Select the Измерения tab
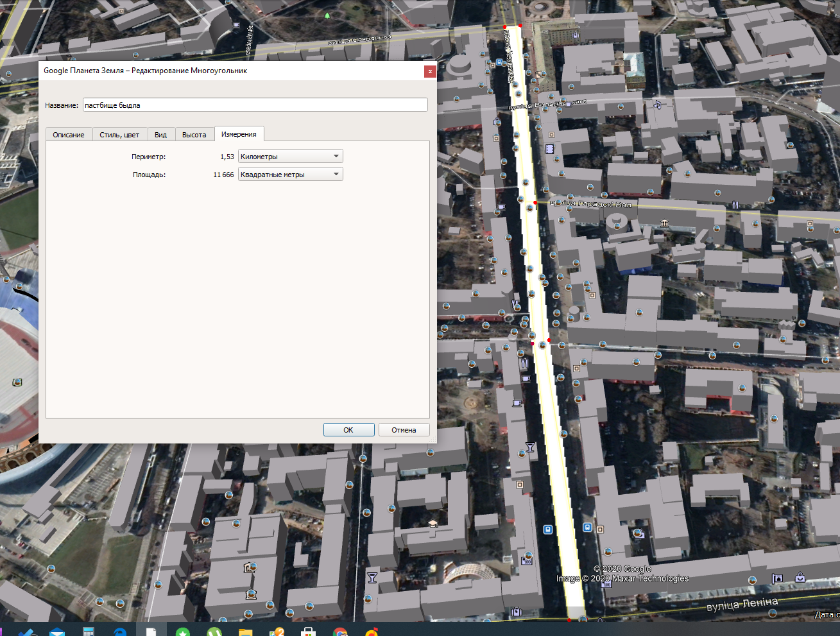 click(x=239, y=134)
